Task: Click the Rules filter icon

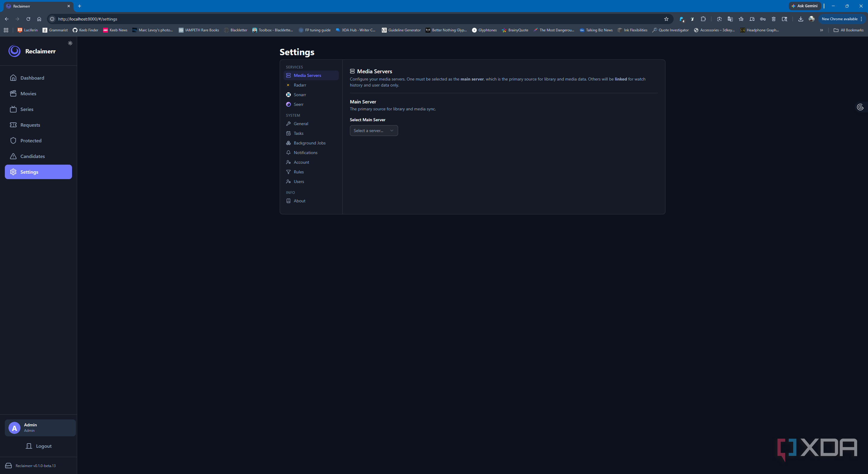Action: point(288,172)
